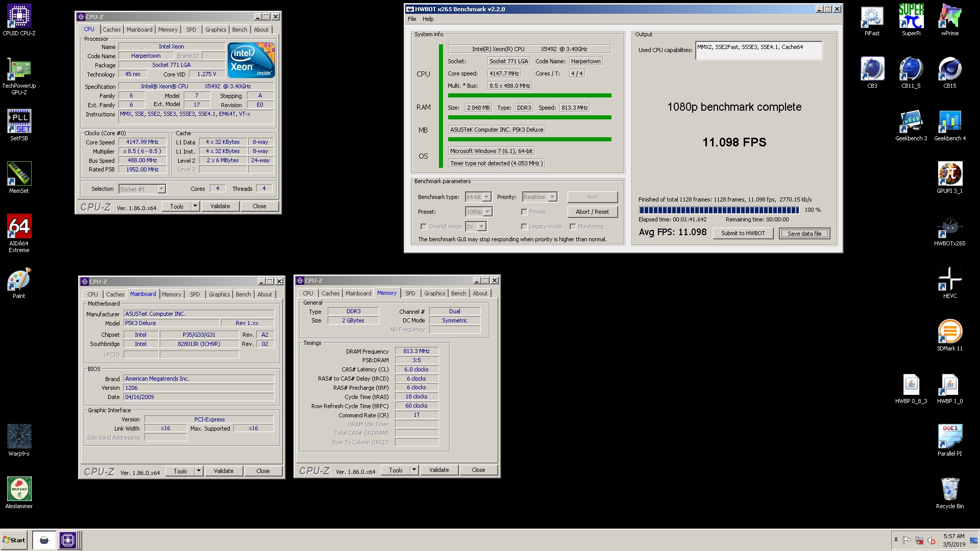This screenshot has height=551, width=980.
Task: Switch to Caches tab in top CPU-Z
Action: pos(112,30)
